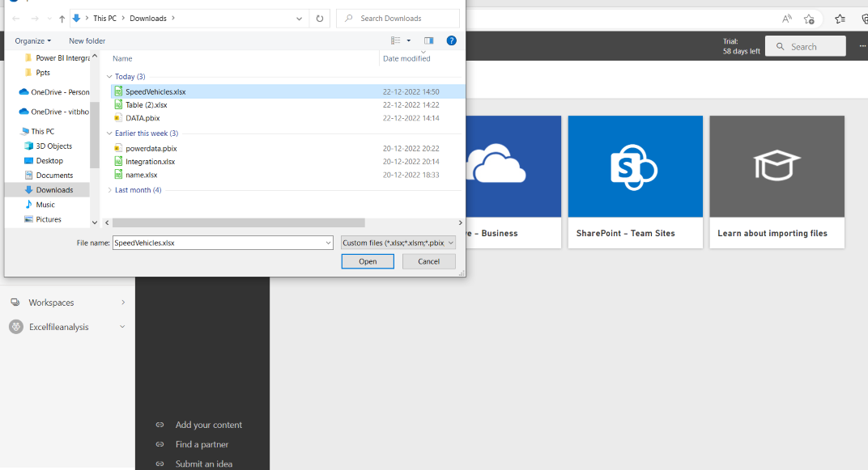Open Power BI Integration folder in navigation pane
The image size is (868, 470).
click(57, 57)
